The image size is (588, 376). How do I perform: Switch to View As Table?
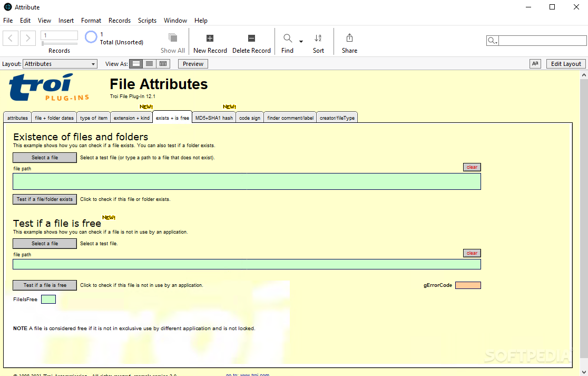163,64
